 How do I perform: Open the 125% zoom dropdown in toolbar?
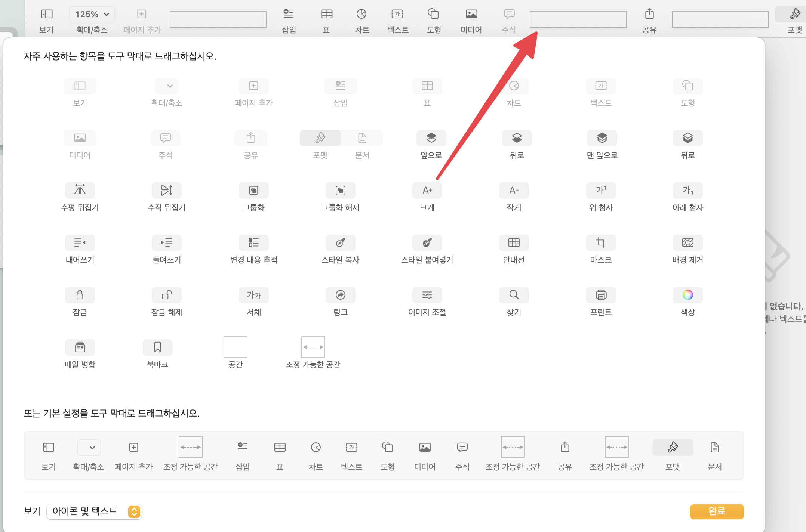(92, 14)
